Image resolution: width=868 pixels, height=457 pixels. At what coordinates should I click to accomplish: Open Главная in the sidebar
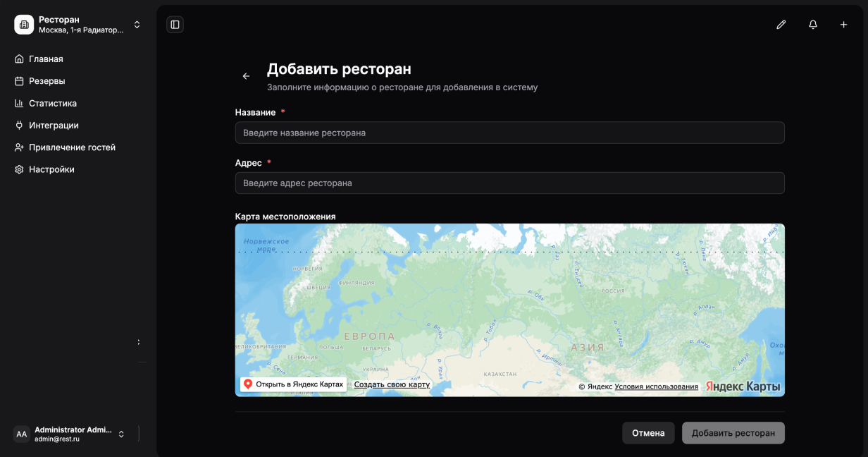pyautogui.click(x=46, y=59)
